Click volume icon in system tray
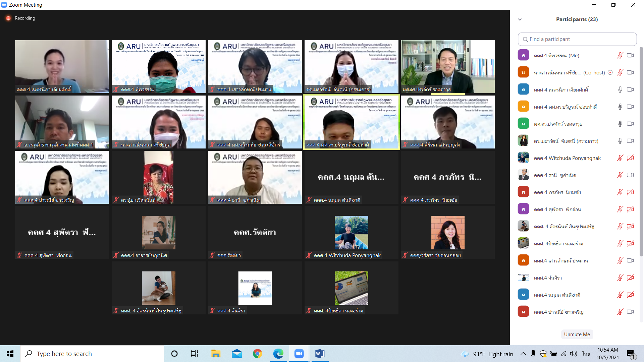The image size is (644, 362). (574, 354)
